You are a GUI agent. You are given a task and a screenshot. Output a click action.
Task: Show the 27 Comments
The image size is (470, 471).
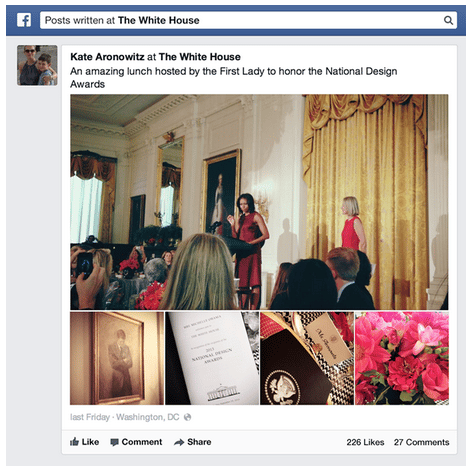tap(421, 442)
